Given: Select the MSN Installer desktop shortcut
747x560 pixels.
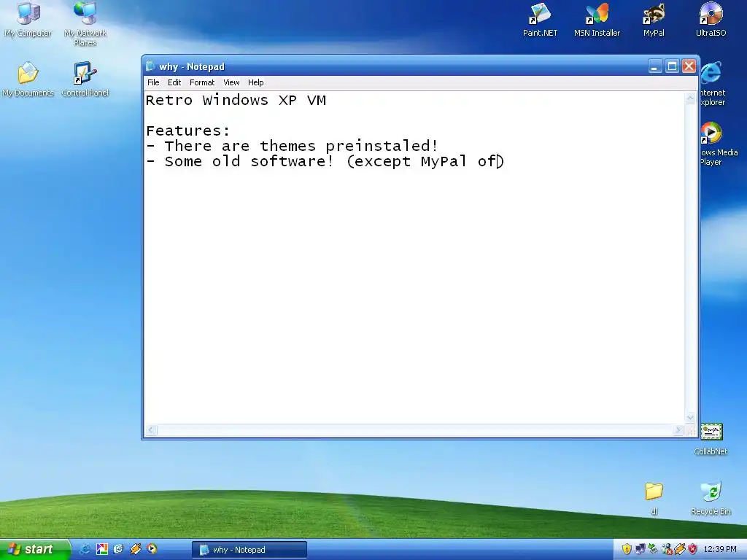Looking at the screenshot, I should [597, 20].
